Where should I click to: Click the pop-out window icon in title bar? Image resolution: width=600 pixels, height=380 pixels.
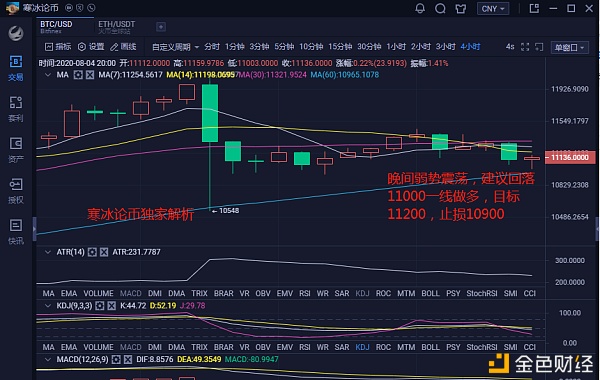click(x=534, y=8)
